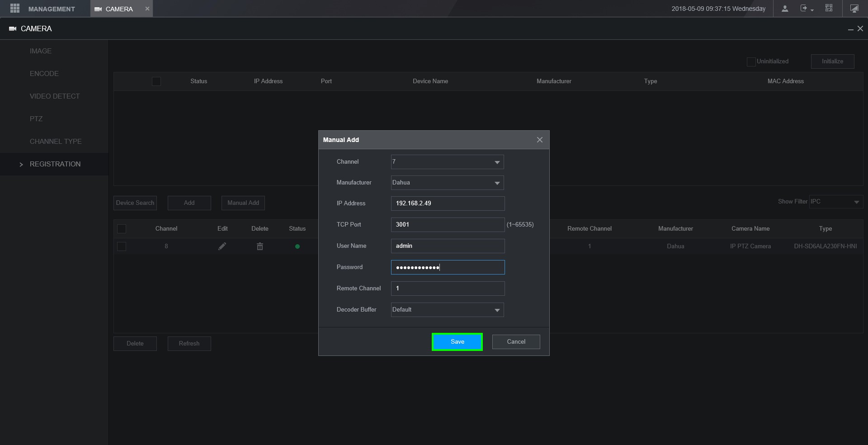868x445 pixels.
Task: Toggle select-all checkbox in device search header
Action: [156, 81]
